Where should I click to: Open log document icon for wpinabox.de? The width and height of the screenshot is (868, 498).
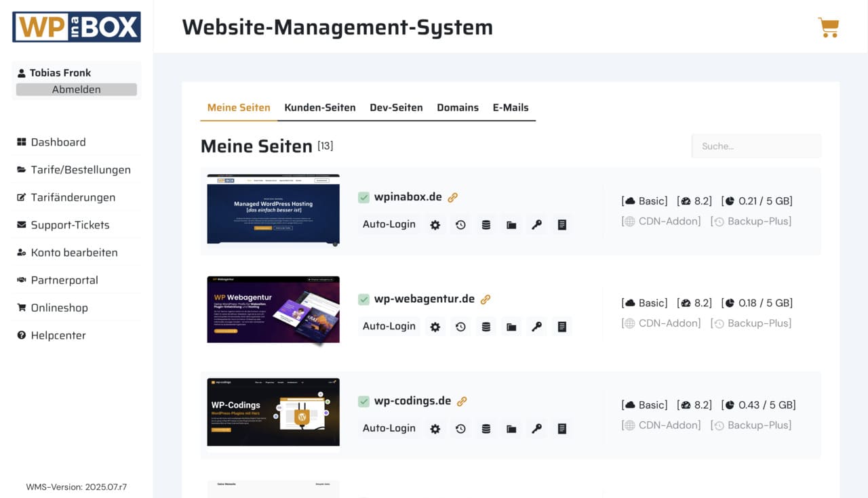[x=562, y=225]
